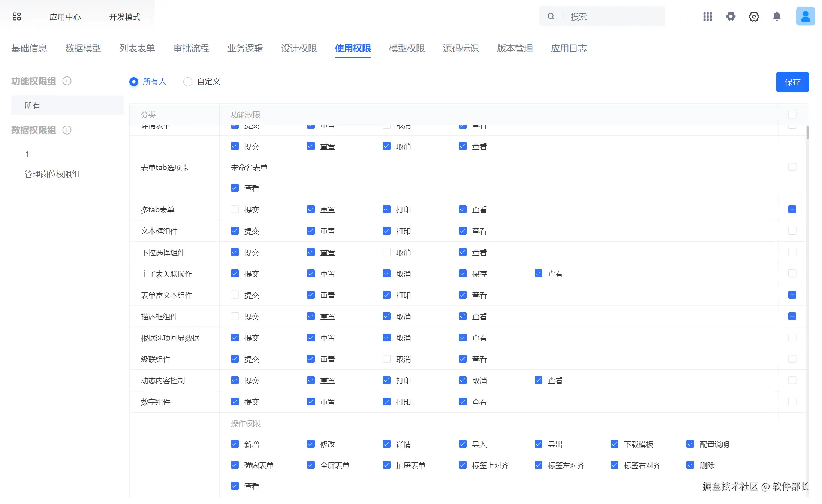Screen dimensions: 822x504
Task: Click the outlined hexagon settings icon
Action: pos(754,16)
